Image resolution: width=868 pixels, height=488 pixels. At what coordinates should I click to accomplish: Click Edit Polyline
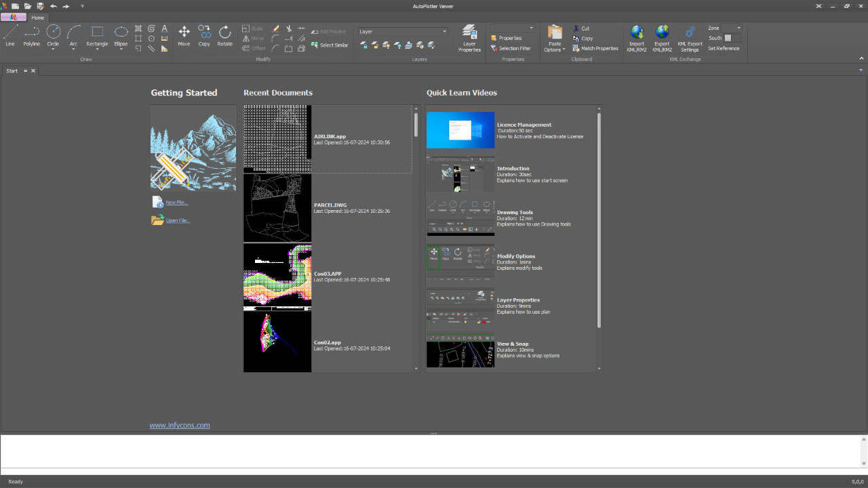(x=328, y=32)
